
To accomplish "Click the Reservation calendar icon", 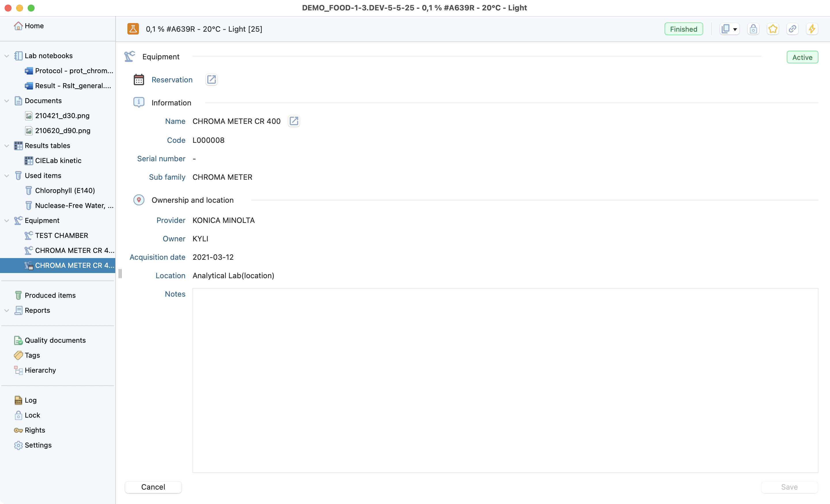I will pyautogui.click(x=139, y=80).
